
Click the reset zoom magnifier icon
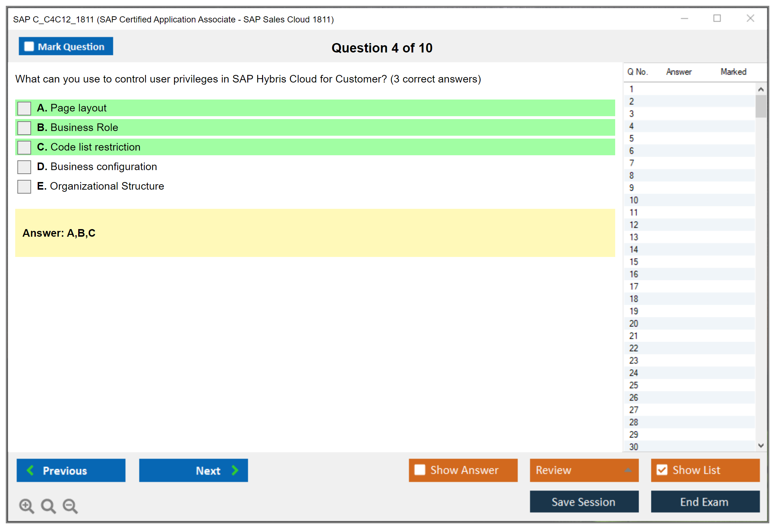click(48, 506)
